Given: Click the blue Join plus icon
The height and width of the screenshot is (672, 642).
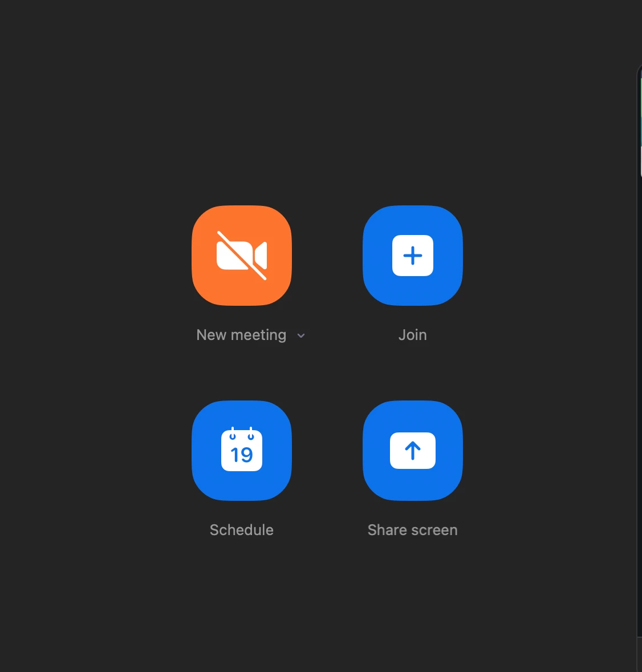Looking at the screenshot, I should tap(412, 256).
